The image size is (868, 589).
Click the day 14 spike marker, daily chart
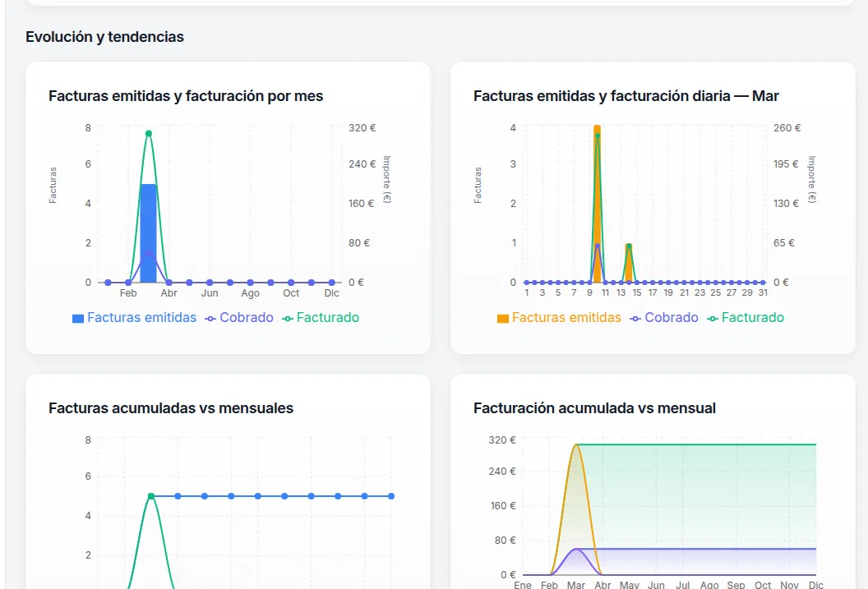(x=628, y=244)
